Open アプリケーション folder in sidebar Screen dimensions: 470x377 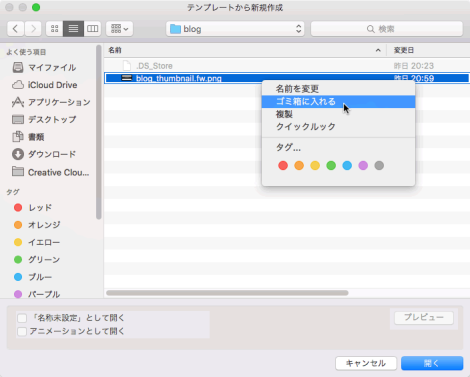51,102
